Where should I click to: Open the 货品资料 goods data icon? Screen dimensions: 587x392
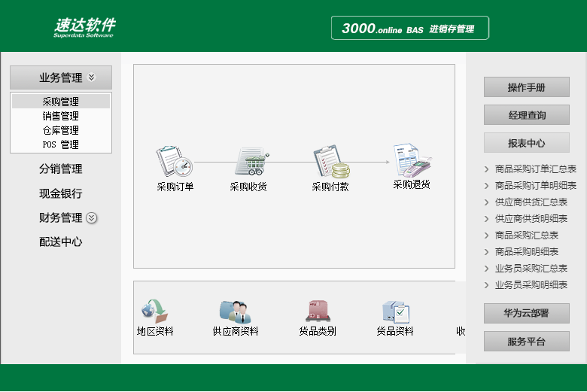pos(395,311)
